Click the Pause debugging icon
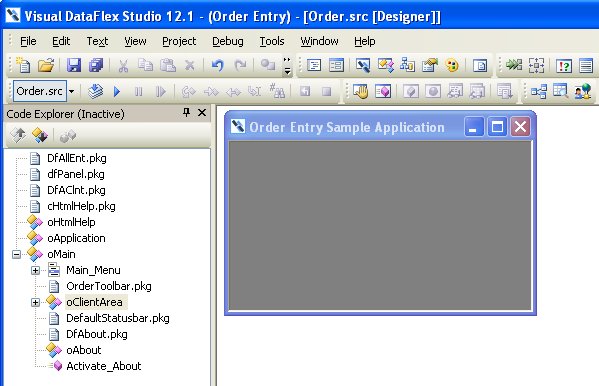 pos(138,91)
